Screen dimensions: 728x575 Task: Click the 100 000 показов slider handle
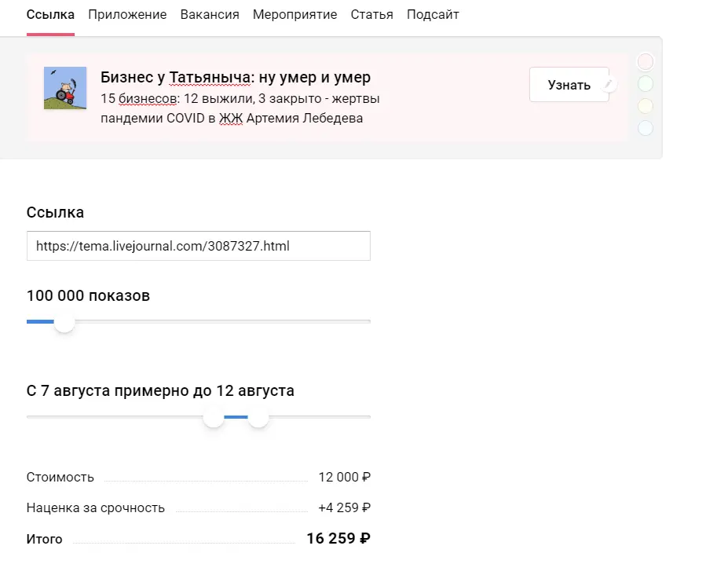[x=64, y=322]
